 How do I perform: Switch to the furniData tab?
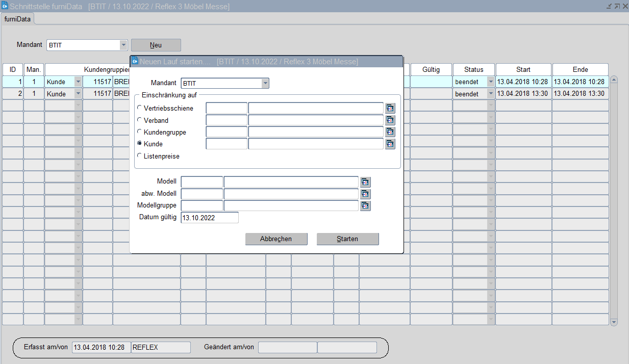coord(17,19)
